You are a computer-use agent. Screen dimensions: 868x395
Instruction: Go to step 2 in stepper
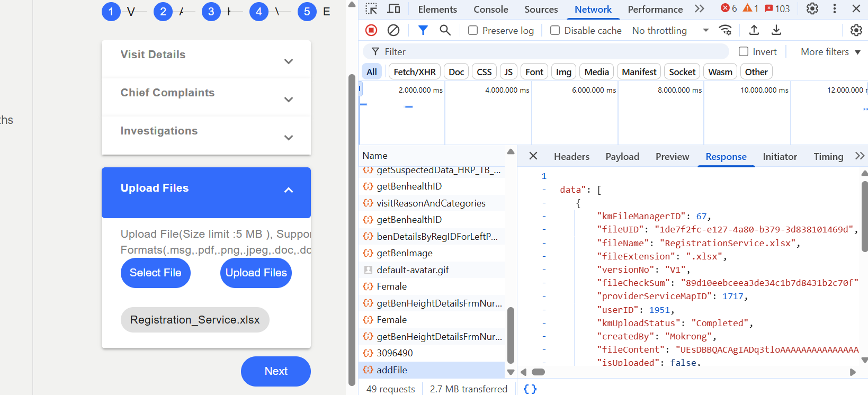click(x=163, y=12)
